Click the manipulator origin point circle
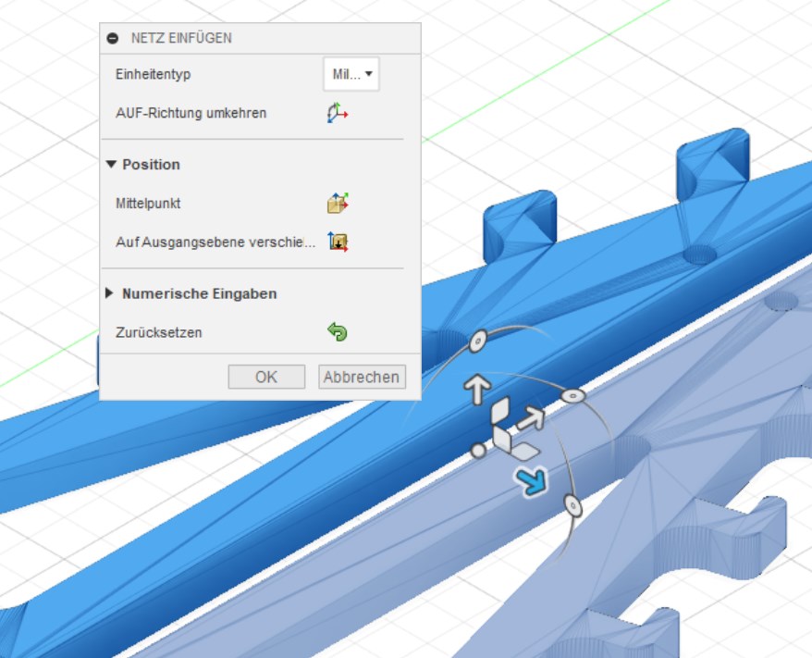 tap(478, 451)
